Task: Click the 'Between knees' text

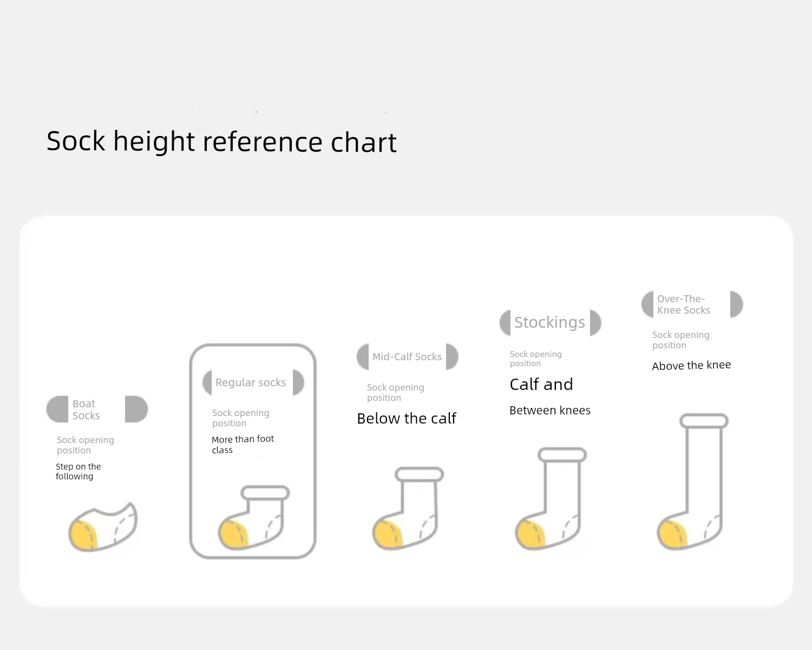Action: [x=550, y=410]
